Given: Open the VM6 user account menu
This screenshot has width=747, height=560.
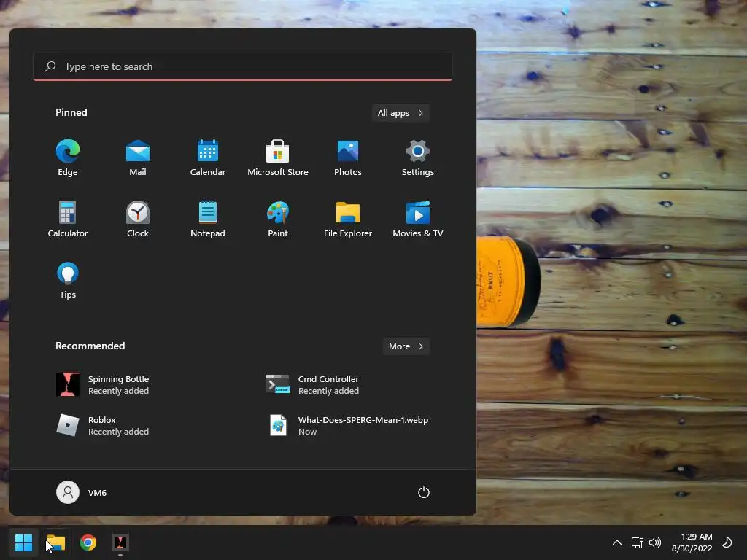Looking at the screenshot, I should [x=82, y=492].
